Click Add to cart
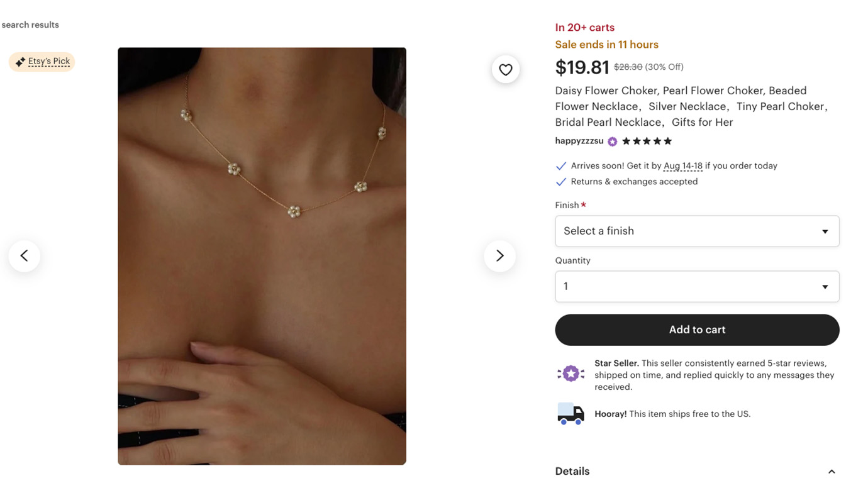Screen dimensions: 868x488 [697, 330]
